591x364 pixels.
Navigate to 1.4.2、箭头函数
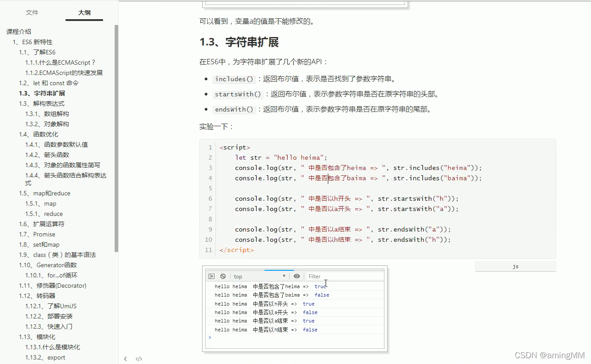tap(47, 155)
